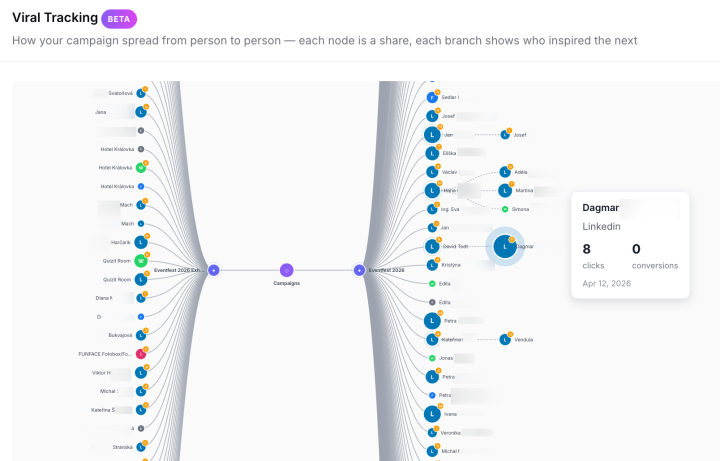This screenshot has width=720, height=461.
Task: Select the Kristýna share node
Action: click(x=432, y=265)
